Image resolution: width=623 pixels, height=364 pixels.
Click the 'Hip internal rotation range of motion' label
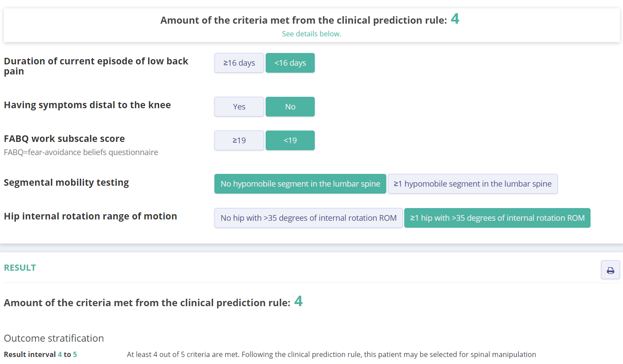coord(90,216)
